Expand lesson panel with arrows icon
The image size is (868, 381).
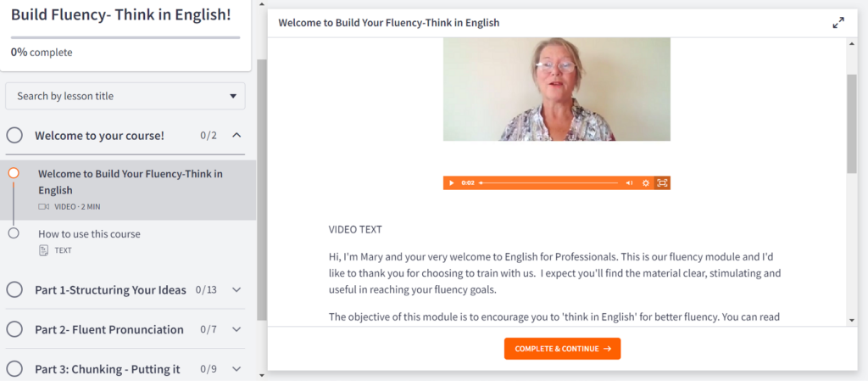838,23
